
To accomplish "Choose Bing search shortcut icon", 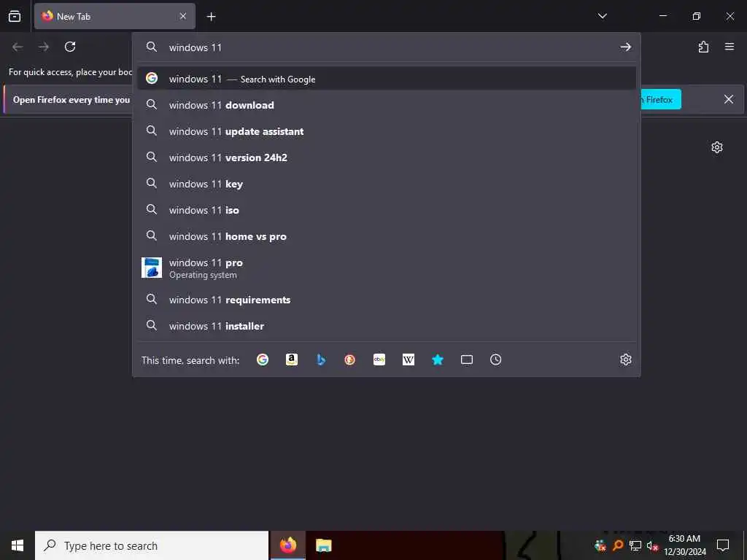I will tap(321, 359).
